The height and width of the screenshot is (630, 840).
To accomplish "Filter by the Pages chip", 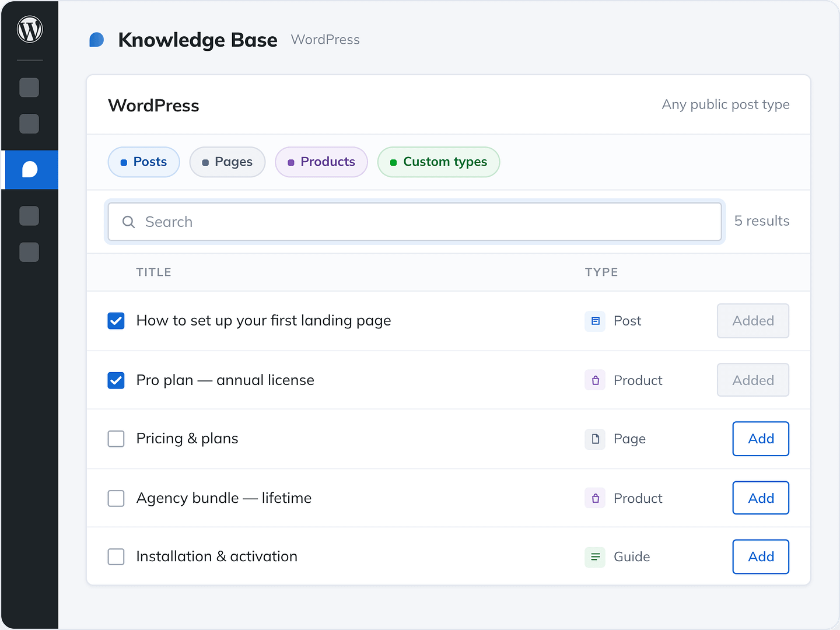I will pos(228,162).
